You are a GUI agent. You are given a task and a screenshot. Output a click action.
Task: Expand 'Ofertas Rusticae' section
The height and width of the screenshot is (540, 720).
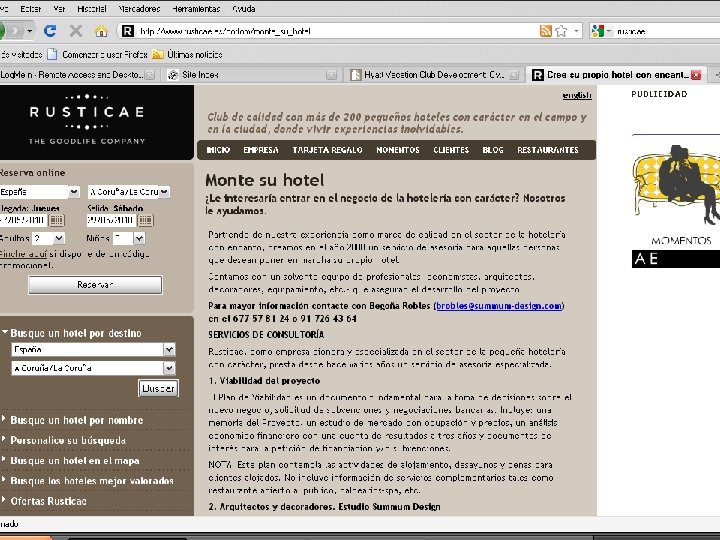coord(48,501)
